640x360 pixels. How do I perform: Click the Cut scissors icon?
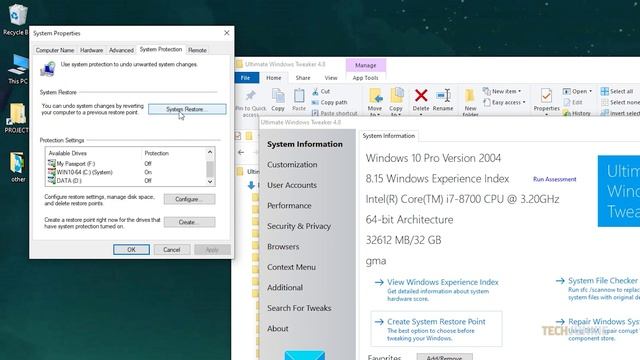pyautogui.click(x=316, y=91)
